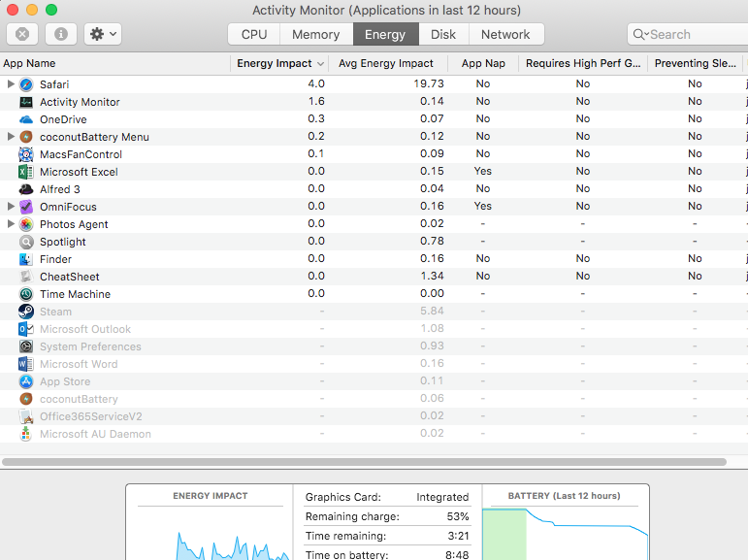Click the Microsoft Outlook icon
This screenshot has width=748, height=560.
pyautogui.click(x=26, y=329)
